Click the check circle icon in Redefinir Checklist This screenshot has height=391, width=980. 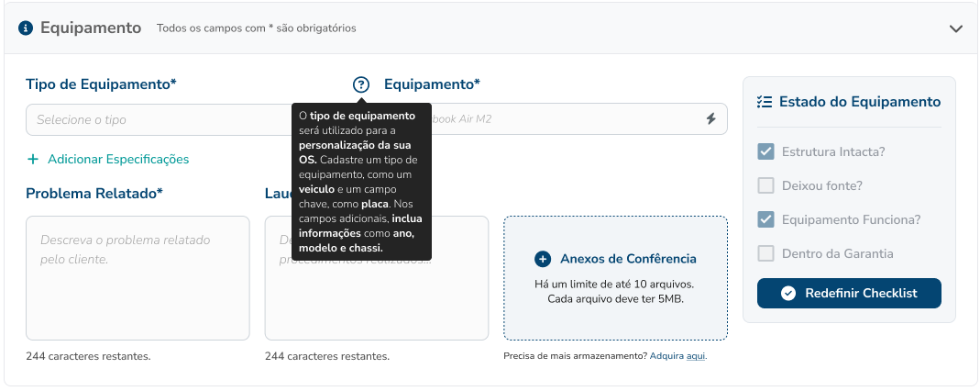pos(787,294)
